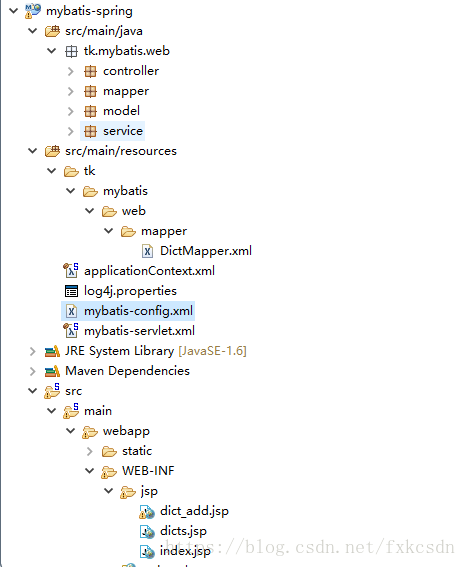The image size is (466, 567).
Task: Select the DictMapper.xml file name
Action: [x=206, y=251]
